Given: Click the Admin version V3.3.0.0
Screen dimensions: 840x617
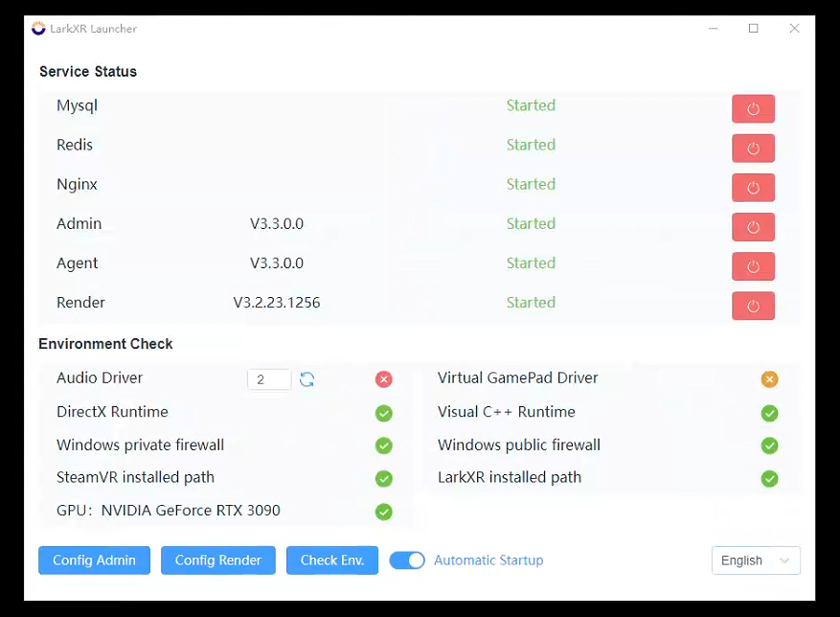Looking at the screenshot, I should click(277, 223).
